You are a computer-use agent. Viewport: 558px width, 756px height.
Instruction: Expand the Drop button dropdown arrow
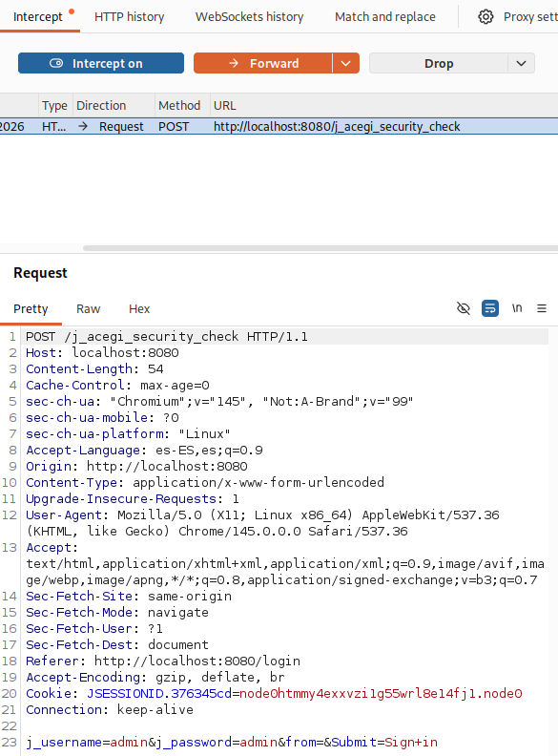pos(521,63)
